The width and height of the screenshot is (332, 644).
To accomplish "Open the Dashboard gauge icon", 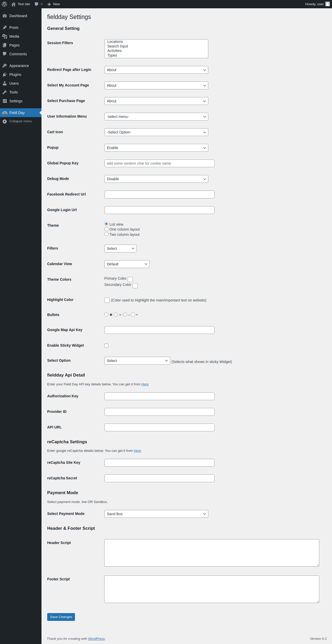I will click(5, 16).
